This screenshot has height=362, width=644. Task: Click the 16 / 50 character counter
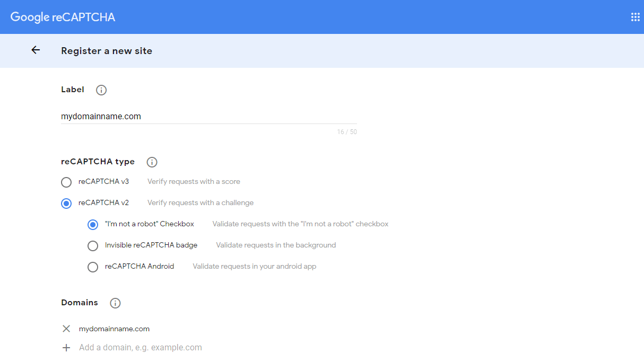point(347,132)
